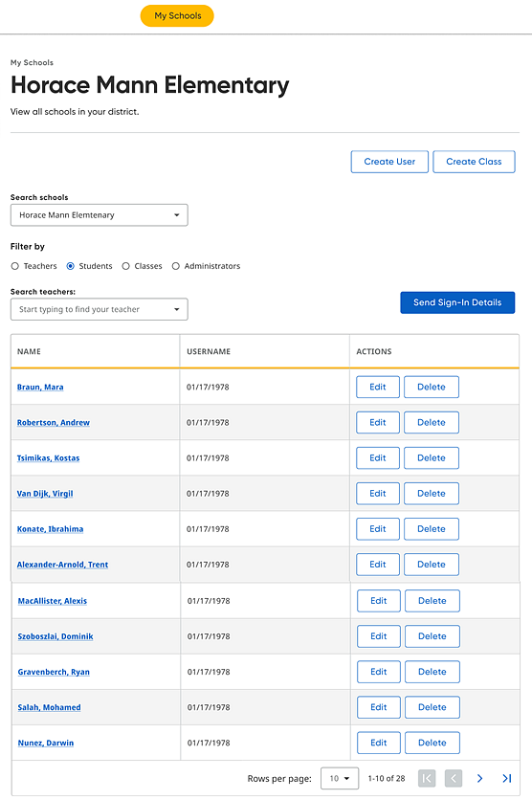Open student Szoboszlai, Dominik link

click(x=55, y=636)
